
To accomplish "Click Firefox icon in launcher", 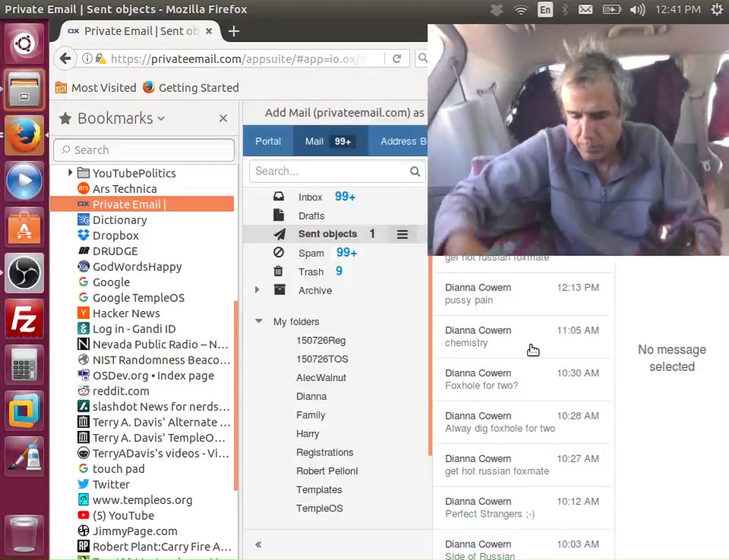I will (x=24, y=135).
